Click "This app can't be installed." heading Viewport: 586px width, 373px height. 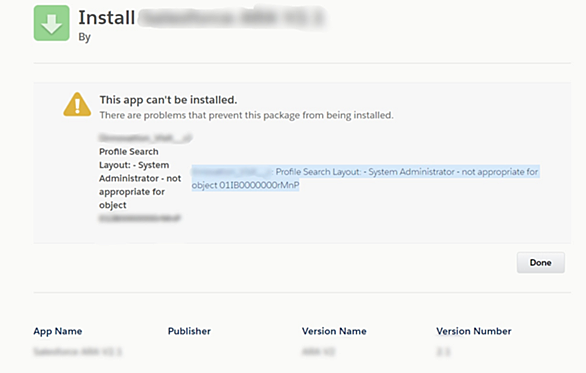point(168,100)
